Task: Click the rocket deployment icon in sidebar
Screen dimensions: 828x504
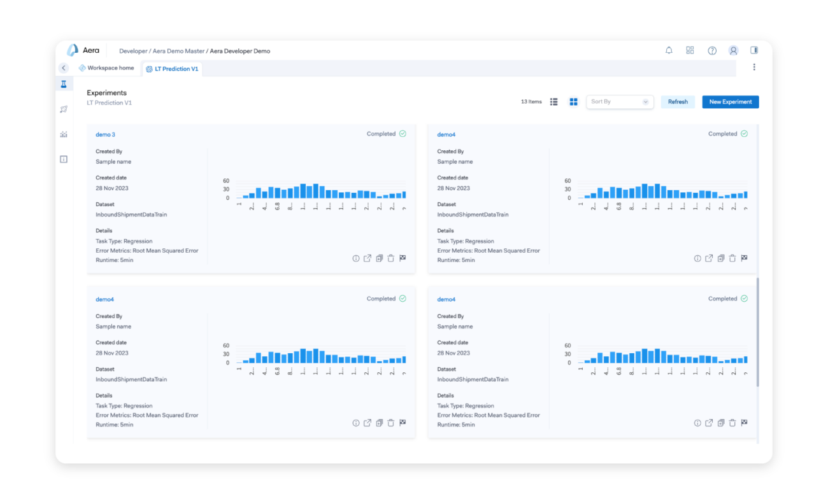Action: [64, 109]
